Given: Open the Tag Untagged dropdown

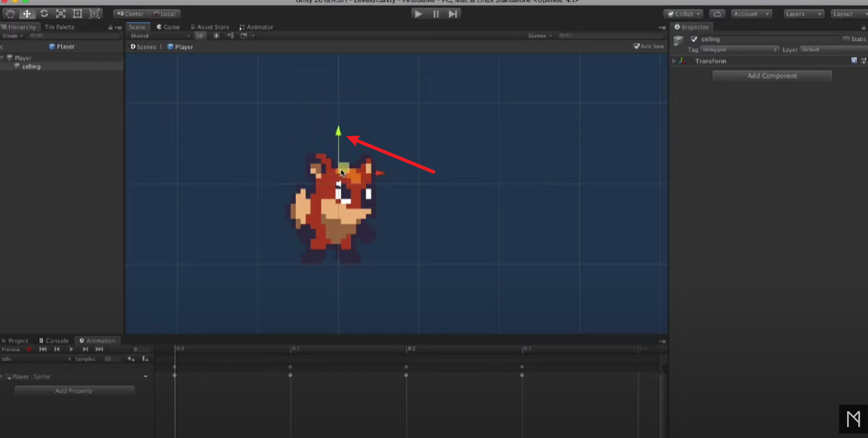Looking at the screenshot, I should click(739, 49).
